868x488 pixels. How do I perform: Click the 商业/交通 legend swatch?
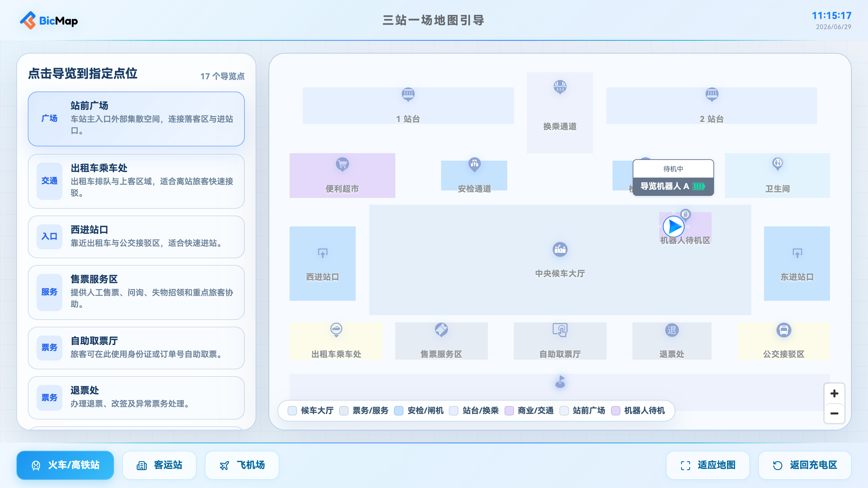pyautogui.click(x=509, y=411)
